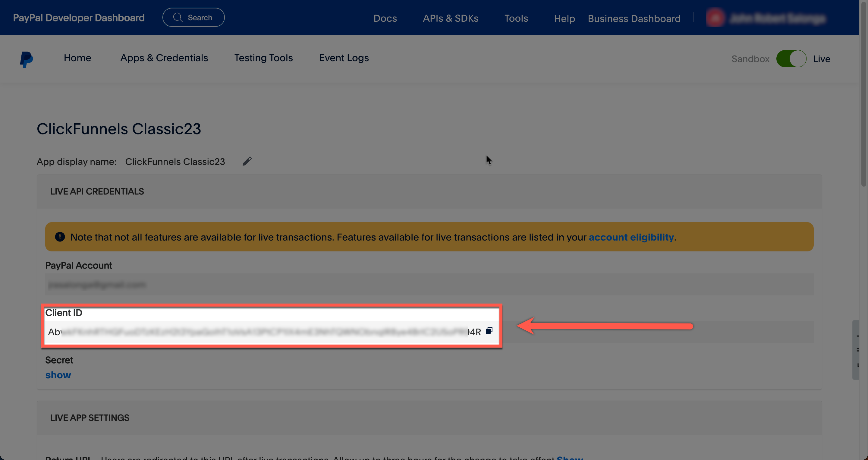Toggle the Sandbox/Live switch

point(791,59)
